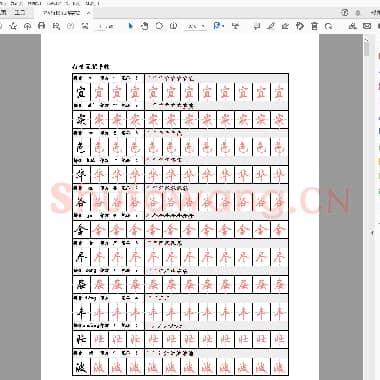The width and height of the screenshot is (380, 380).
Task: Close the open PDF document tab
Action: pyautogui.click(x=88, y=13)
